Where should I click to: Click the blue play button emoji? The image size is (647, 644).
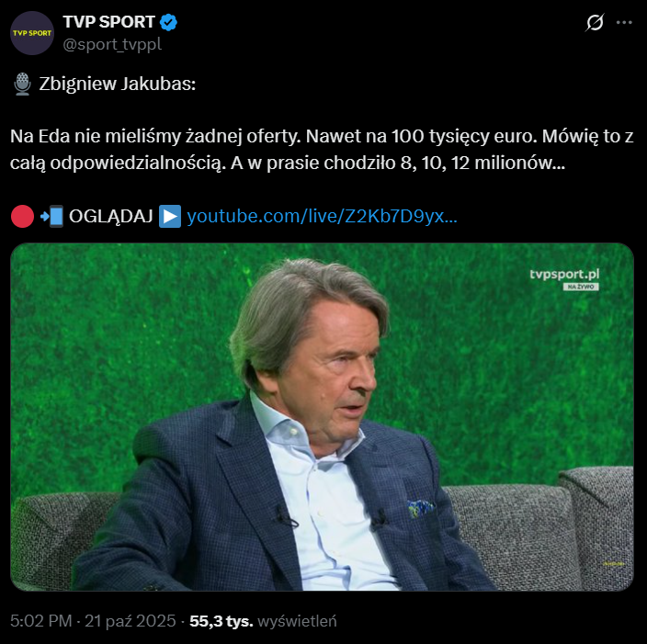pyautogui.click(x=170, y=217)
